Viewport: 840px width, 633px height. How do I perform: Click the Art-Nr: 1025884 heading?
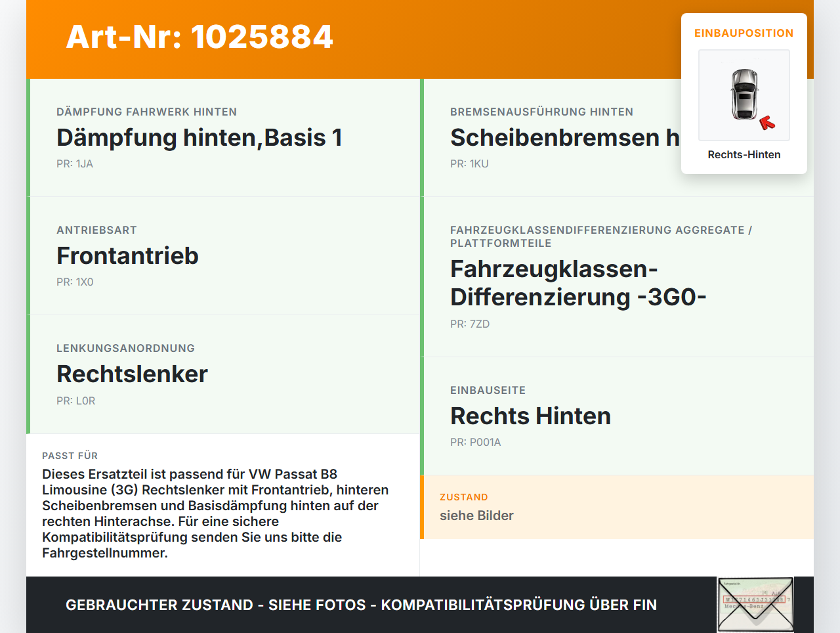[x=199, y=37]
